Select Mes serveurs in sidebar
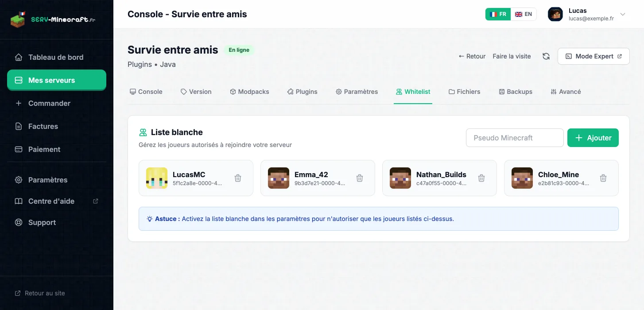Screen dimensions: 644x310 pyautogui.click(x=57, y=80)
